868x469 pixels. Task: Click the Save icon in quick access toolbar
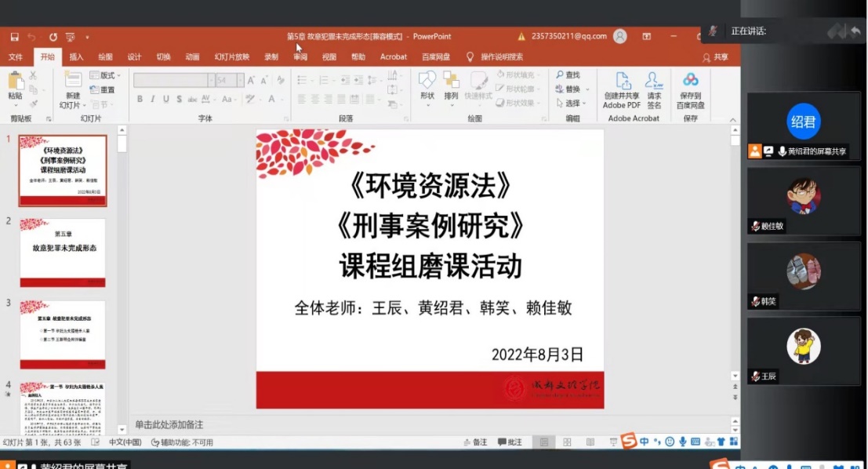[x=14, y=37]
